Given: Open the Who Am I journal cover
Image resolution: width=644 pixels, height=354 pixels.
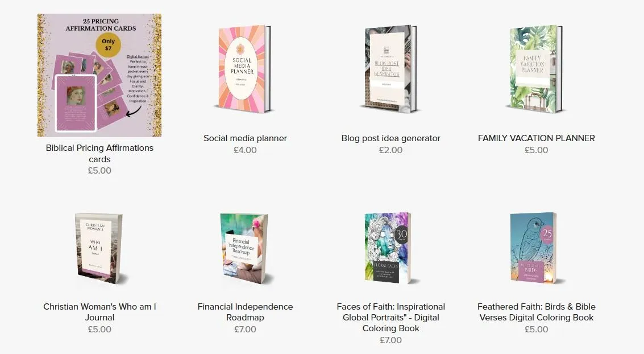Looking at the screenshot, I should click(x=99, y=249).
